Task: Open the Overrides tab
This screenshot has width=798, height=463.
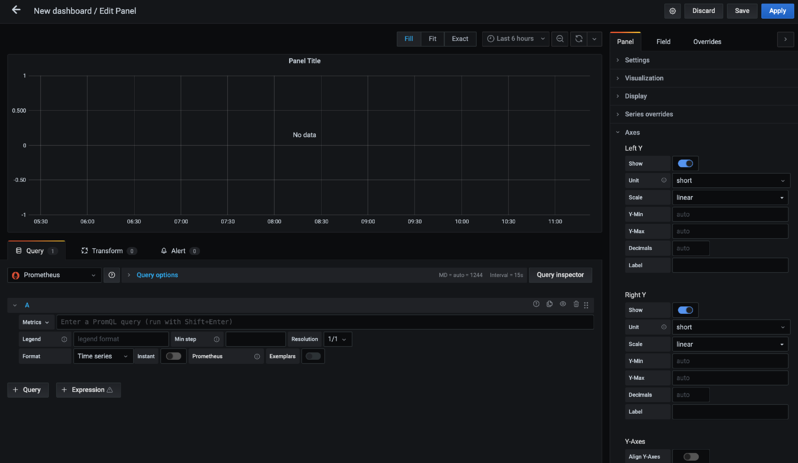Action: (x=707, y=42)
